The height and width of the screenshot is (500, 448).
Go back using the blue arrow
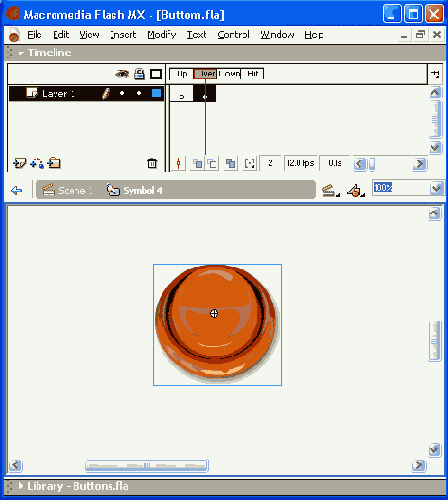pyautogui.click(x=16, y=191)
